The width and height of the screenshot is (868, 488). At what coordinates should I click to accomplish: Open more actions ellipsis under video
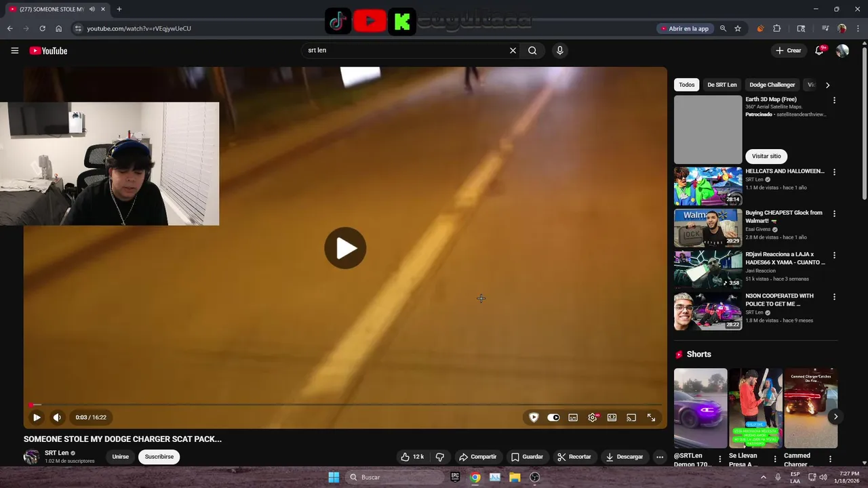point(659,457)
